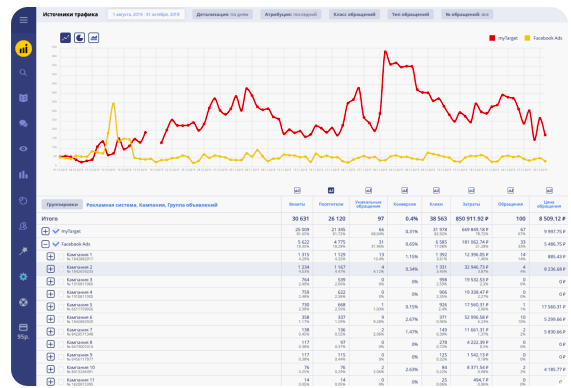Expand Кампания 10 with its plus button
Image resolution: width=571 pixels, height=388 pixels.
click(x=51, y=369)
